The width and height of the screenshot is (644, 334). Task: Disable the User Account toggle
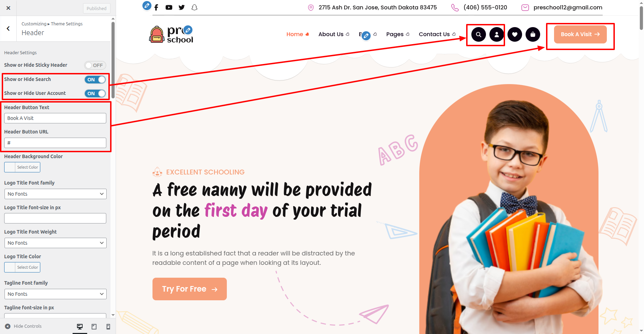coord(95,93)
